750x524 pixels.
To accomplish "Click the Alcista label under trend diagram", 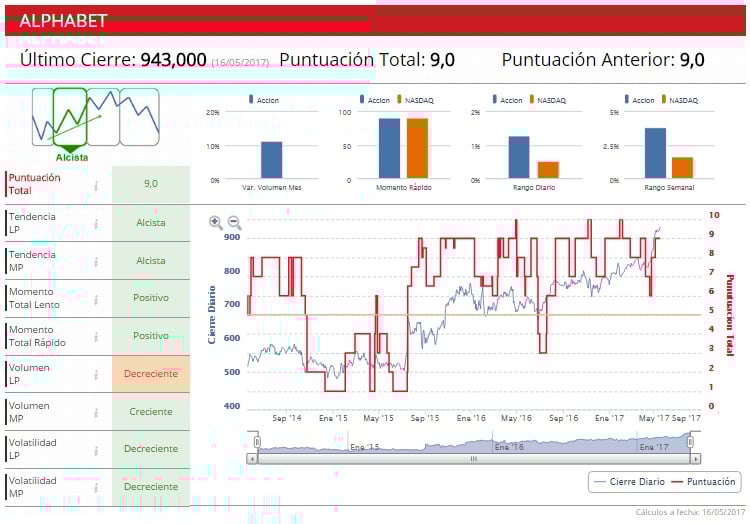I will (72, 157).
